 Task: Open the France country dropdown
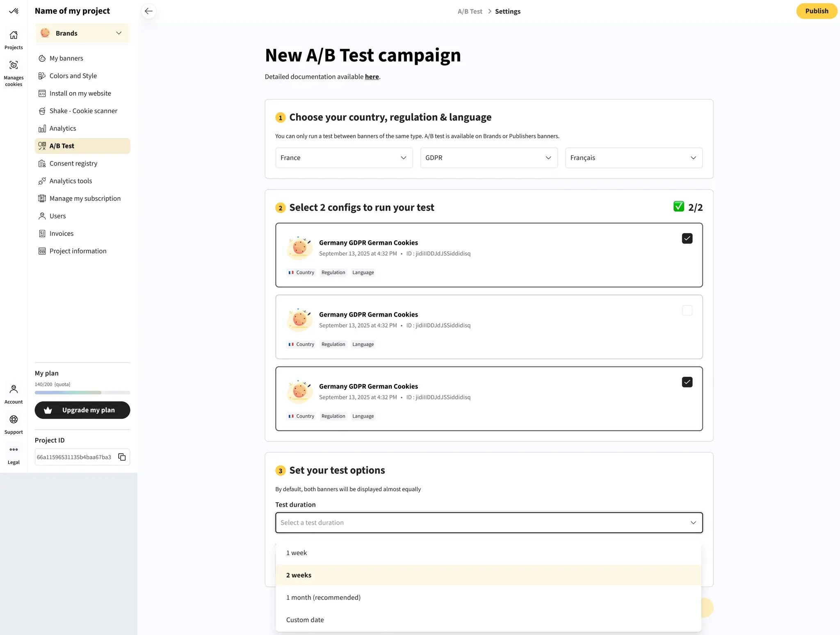pyautogui.click(x=344, y=158)
